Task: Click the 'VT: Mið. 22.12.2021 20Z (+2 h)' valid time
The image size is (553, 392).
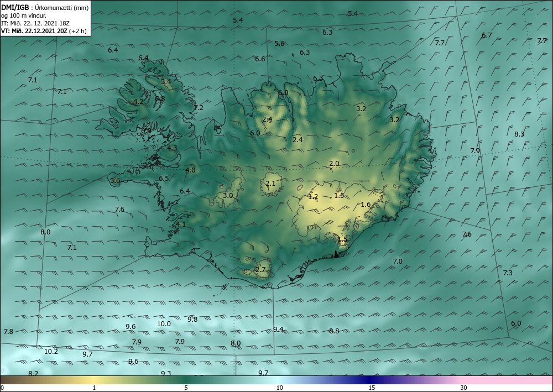Action: pyautogui.click(x=44, y=31)
